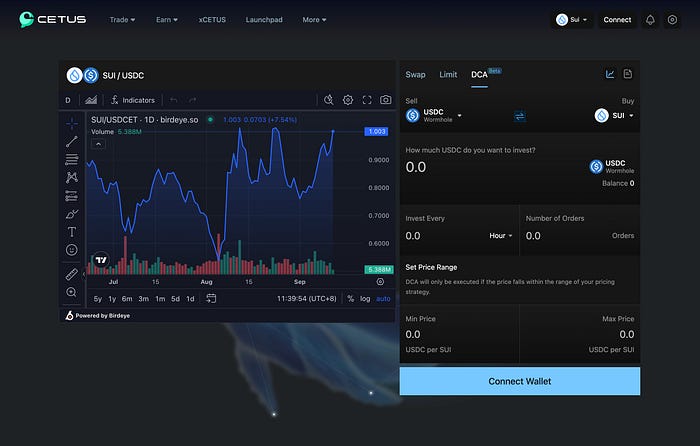Viewport: 700px width, 446px height.
Task: Open the Earn dropdown menu
Action: 167,20
